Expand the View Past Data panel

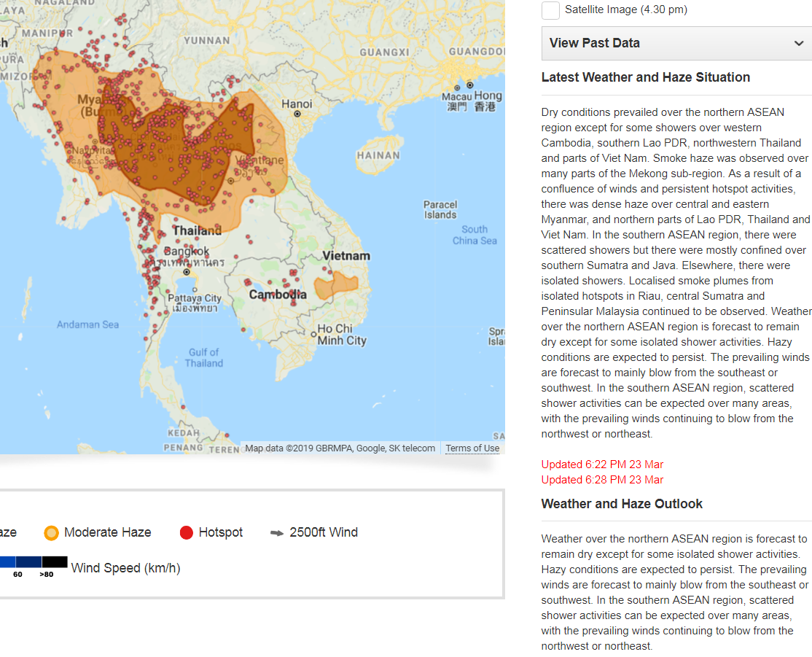(x=676, y=43)
